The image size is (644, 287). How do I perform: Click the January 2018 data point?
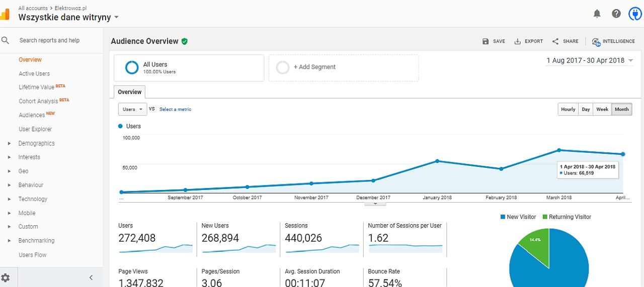click(x=437, y=161)
